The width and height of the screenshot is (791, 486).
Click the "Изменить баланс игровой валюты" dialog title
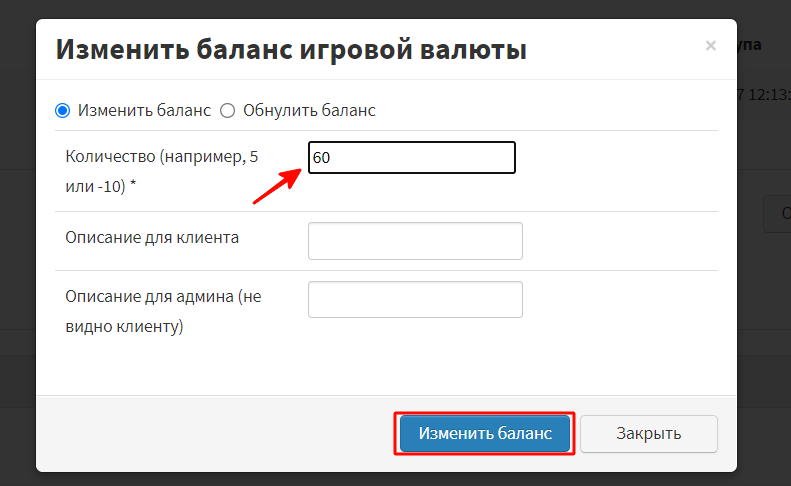click(291, 49)
